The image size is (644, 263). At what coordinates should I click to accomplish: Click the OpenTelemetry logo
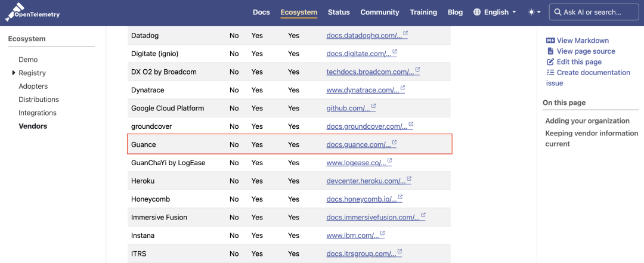[x=32, y=13]
